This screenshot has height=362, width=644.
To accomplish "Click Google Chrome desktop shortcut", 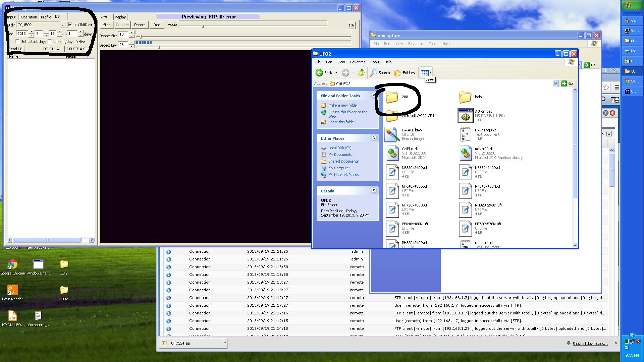I will [13, 264].
